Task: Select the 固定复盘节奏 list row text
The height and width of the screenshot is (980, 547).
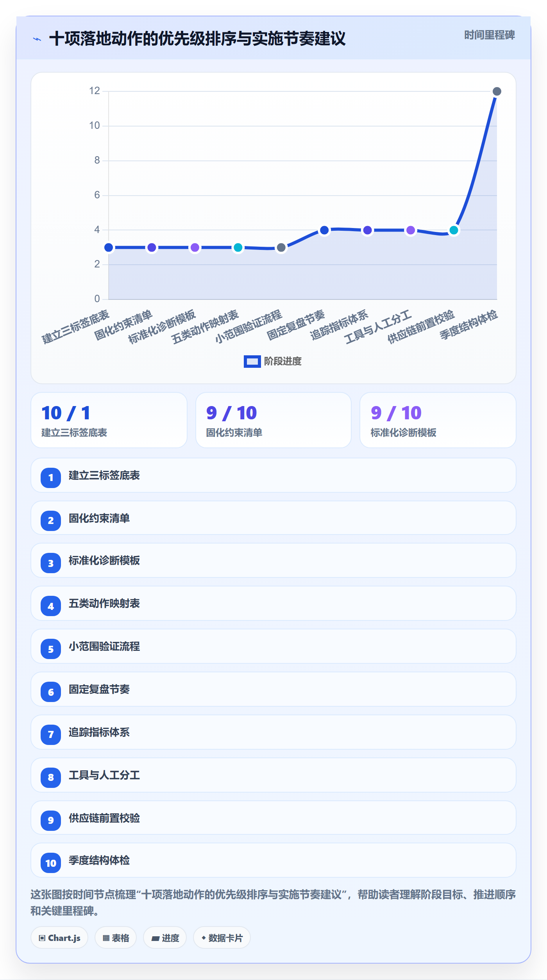Action: pyautogui.click(x=99, y=690)
